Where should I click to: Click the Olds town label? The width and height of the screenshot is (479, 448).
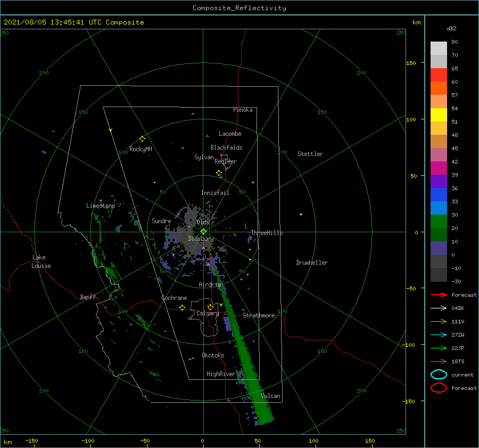(x=203, y=222)
